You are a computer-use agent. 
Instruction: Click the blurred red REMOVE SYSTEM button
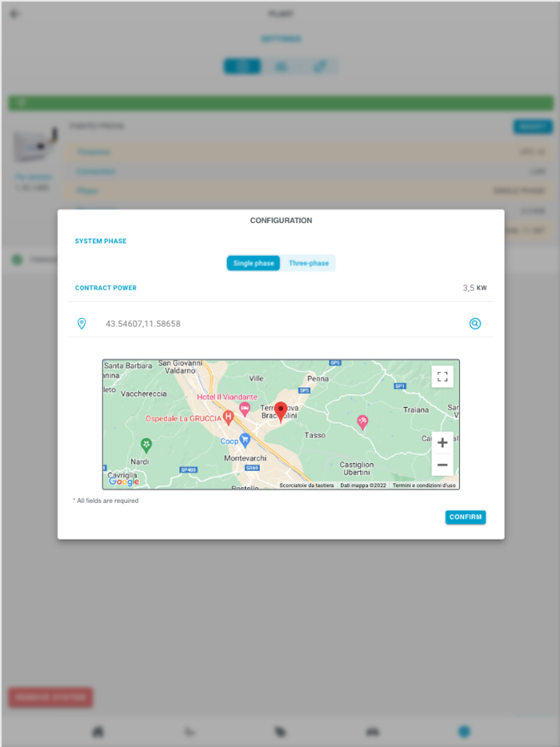[50, 697]
